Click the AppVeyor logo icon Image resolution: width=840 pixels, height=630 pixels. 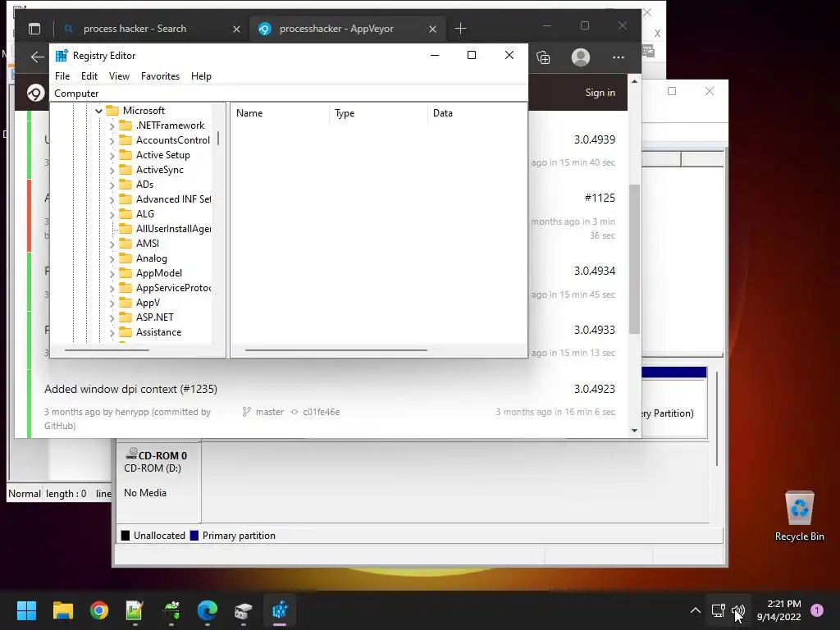(35, 93)
